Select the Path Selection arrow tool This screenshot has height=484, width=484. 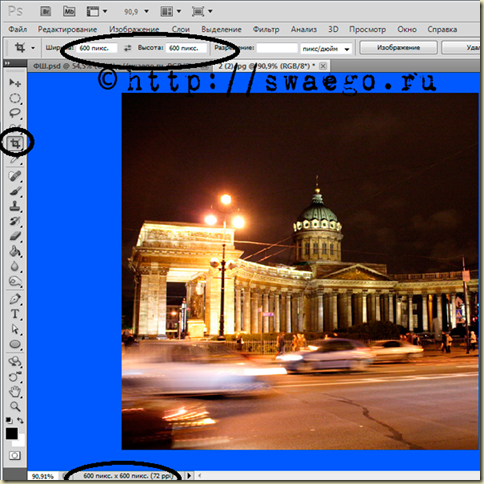click(x=15, y=329)
